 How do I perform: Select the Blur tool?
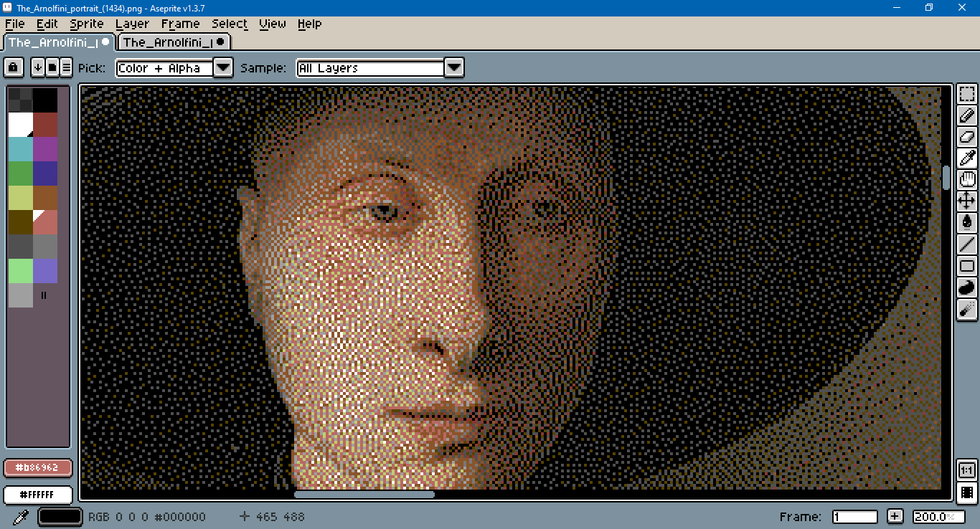966,309
